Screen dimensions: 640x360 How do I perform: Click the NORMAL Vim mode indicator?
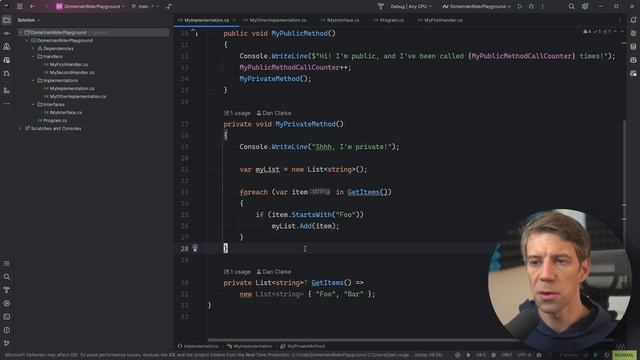click(624, 355)
